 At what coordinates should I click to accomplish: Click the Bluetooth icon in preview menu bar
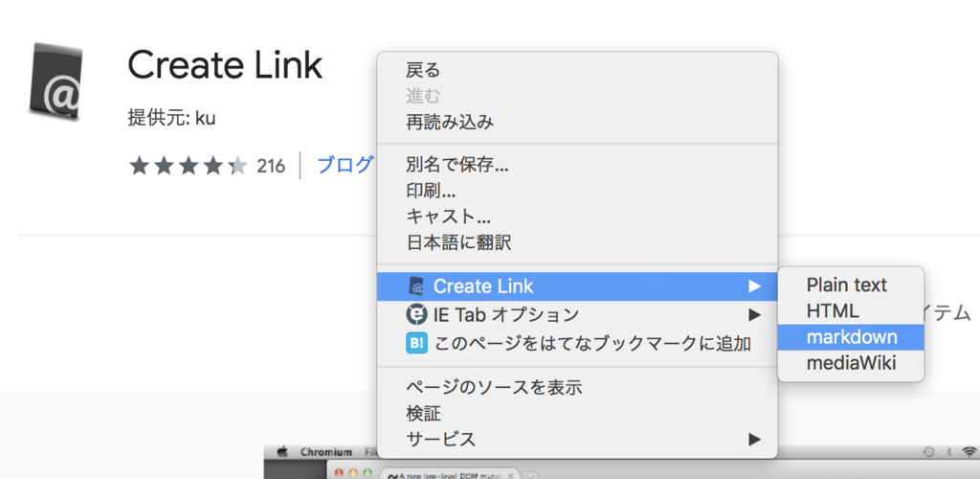[x=950, y=451]
